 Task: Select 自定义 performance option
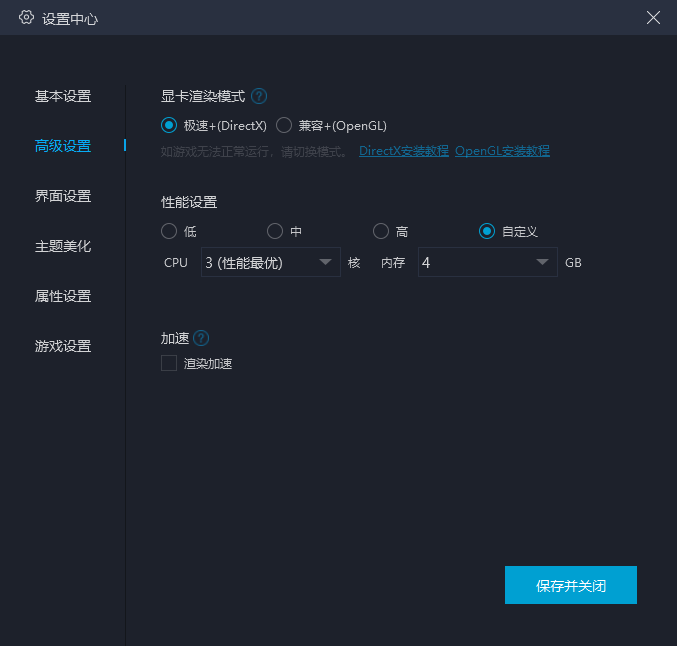(x=487, y=231)
